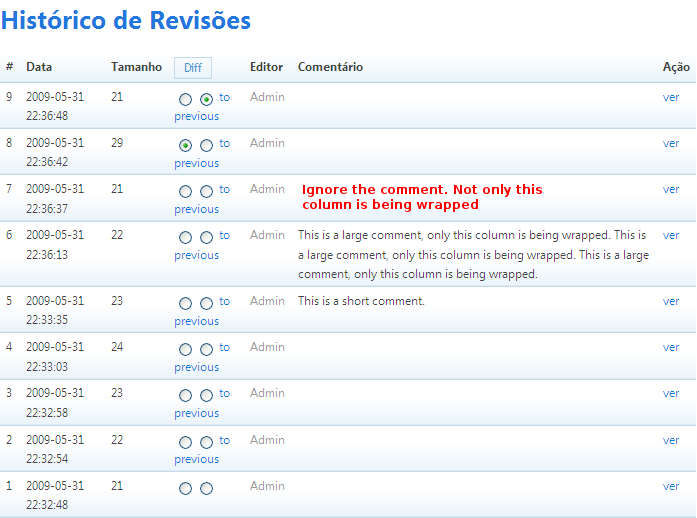Click the Tamanho column header
This screenshot has width=697, height=518.
pos(136,67)
